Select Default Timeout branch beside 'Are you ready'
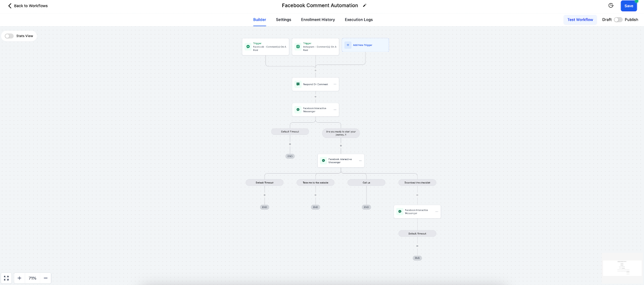The height and width of the screenshot is (285, 644). (x=290, y=132)
